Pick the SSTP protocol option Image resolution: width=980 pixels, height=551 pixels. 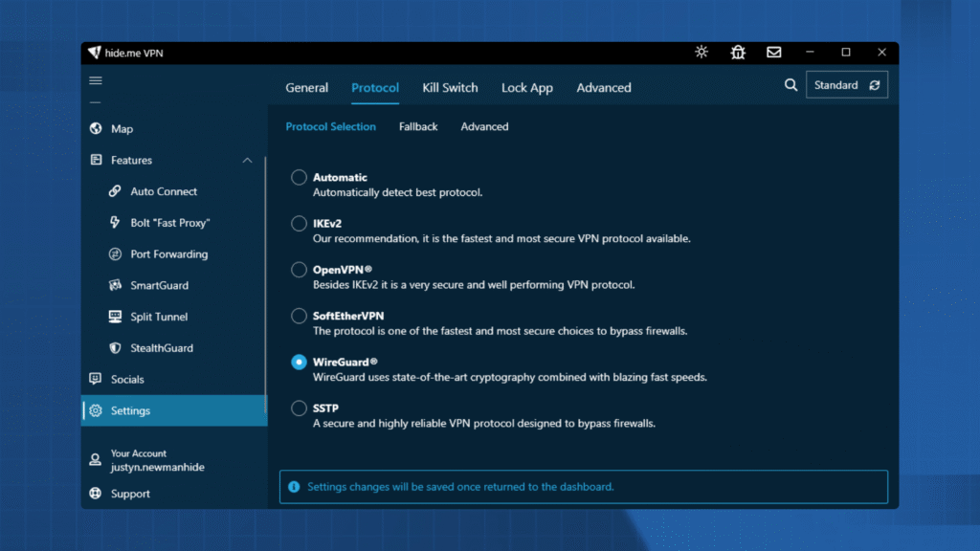(x=300, y=408)
